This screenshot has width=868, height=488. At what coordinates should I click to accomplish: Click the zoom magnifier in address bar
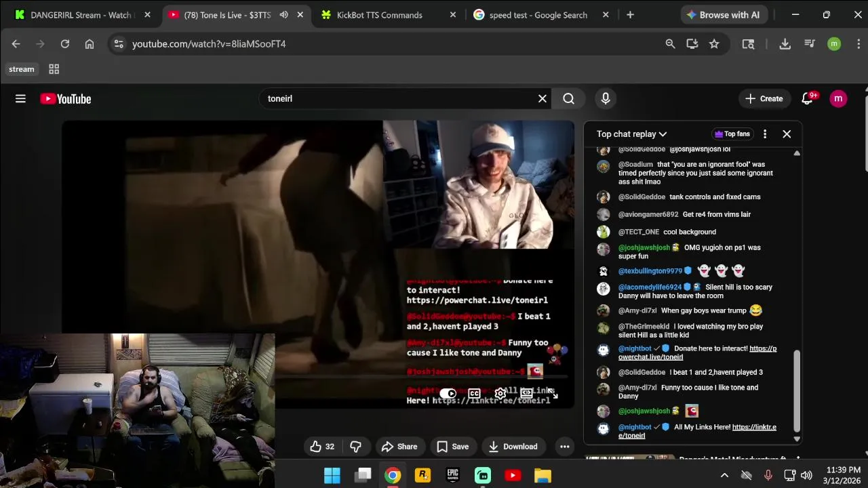pos(670,44)
